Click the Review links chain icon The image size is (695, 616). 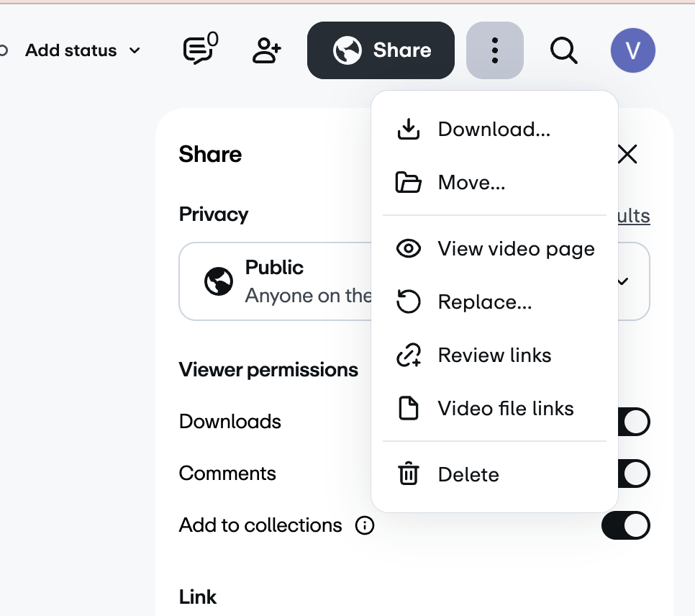click(x=409, y=355)
